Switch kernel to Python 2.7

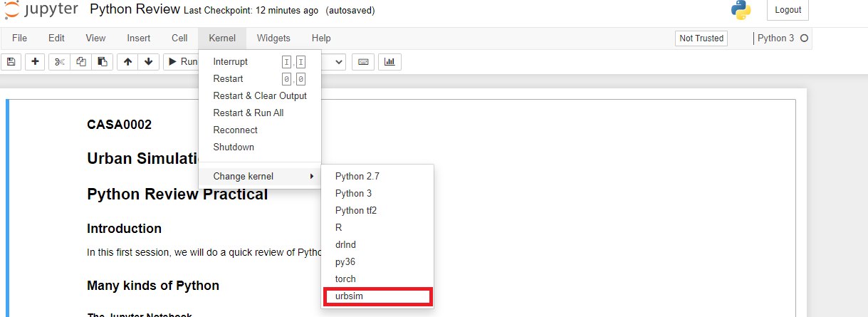click(377, 177)
